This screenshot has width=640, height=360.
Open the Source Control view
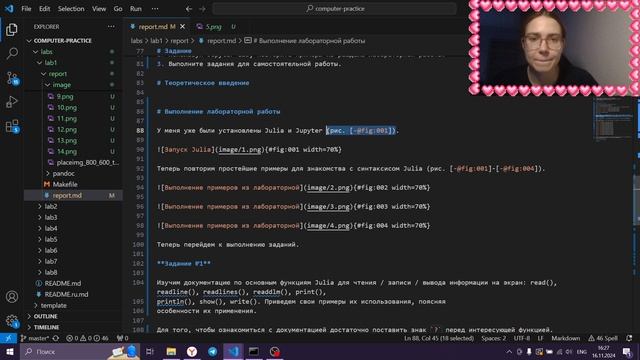coord(12,78)
